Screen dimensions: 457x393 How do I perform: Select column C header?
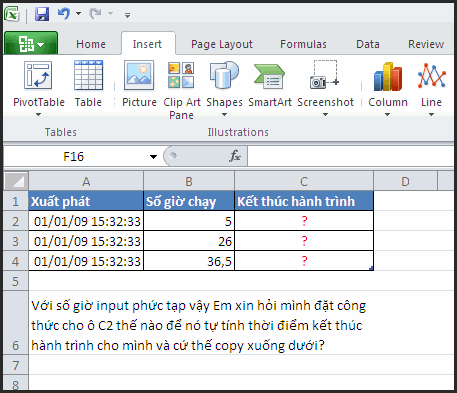pyautogui.click(x=304, y=181)
